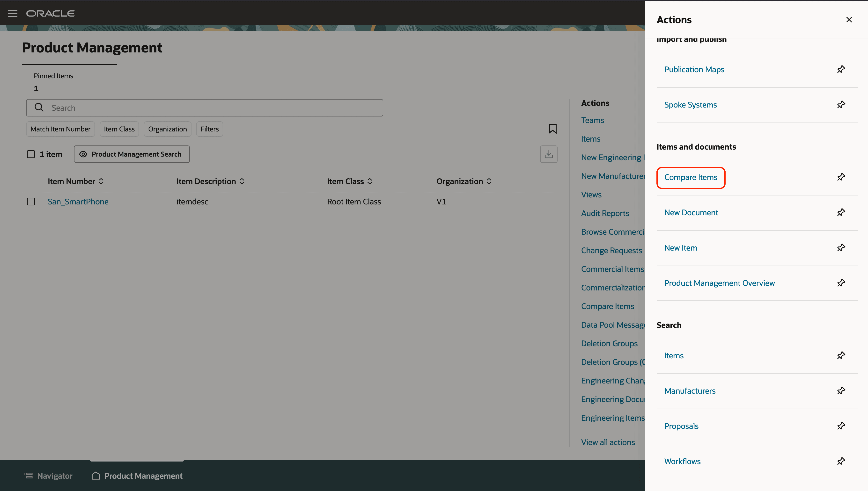Screen dimensions: 868x491
Task: Pin the New Document action
Action: tap(841, 212)
